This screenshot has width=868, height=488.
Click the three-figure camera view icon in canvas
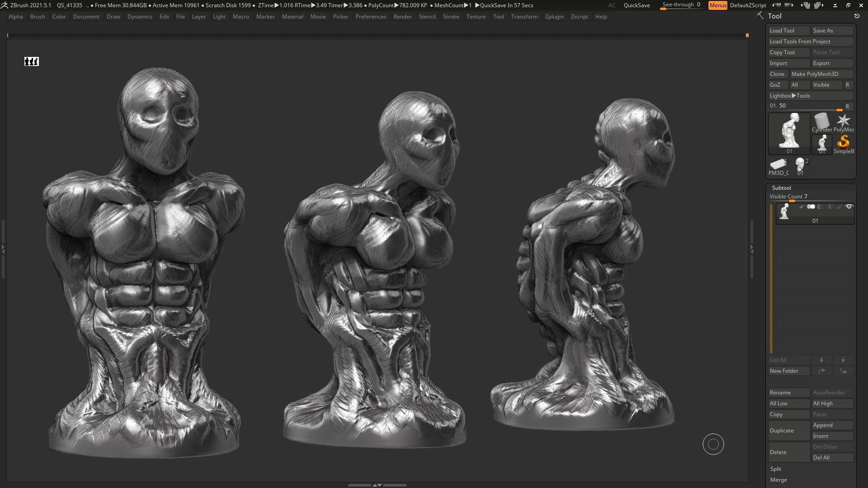coord(32,61)
